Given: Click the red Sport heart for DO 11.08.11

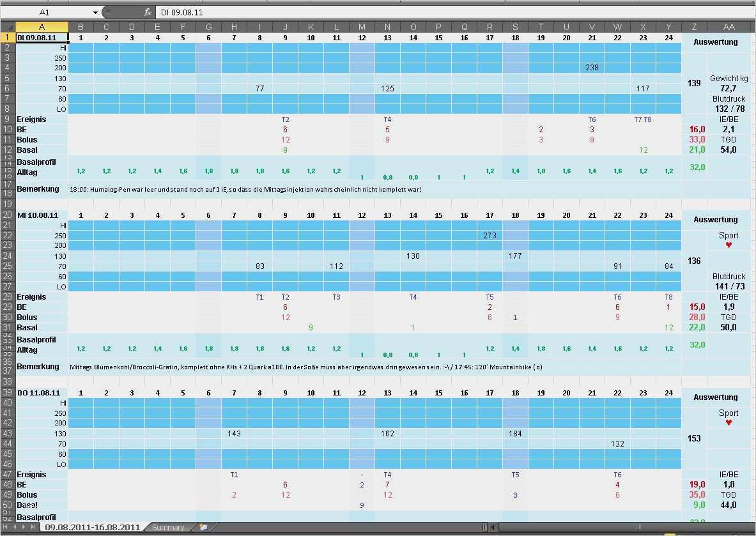Looking at the screenshot, I should tap(729, 423).
